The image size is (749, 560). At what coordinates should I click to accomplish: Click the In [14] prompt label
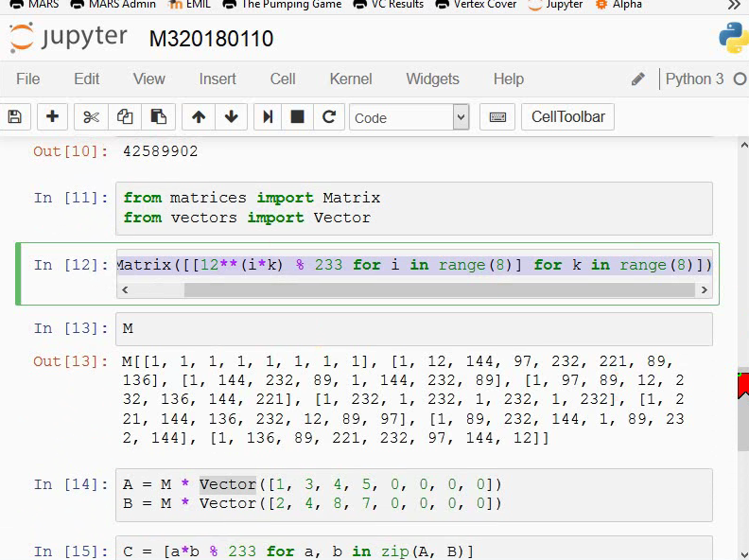pos(71,484)
